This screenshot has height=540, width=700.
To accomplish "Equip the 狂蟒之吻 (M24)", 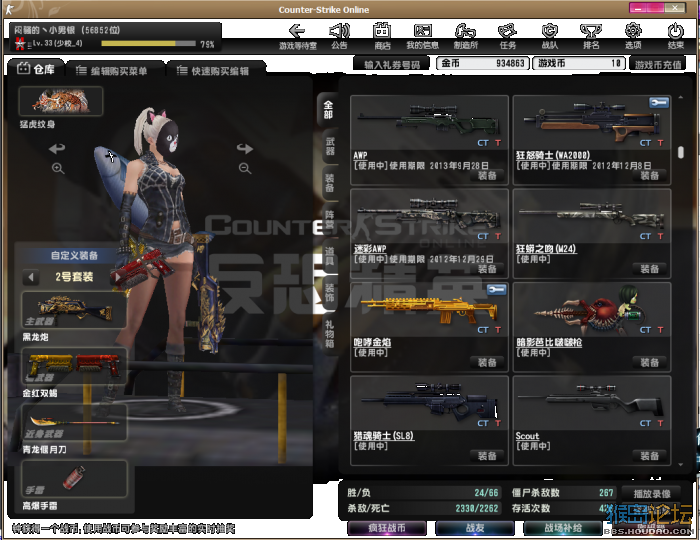I will pyautogui.click(x=650, y=269).
